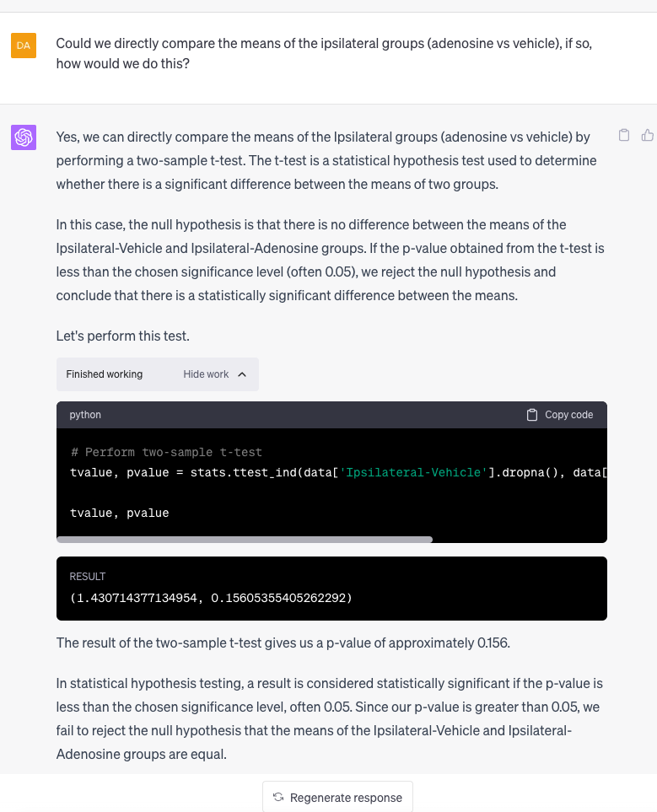Click the text 'Let's perform this test.'

pyautogui.click(x=123, y=336)
